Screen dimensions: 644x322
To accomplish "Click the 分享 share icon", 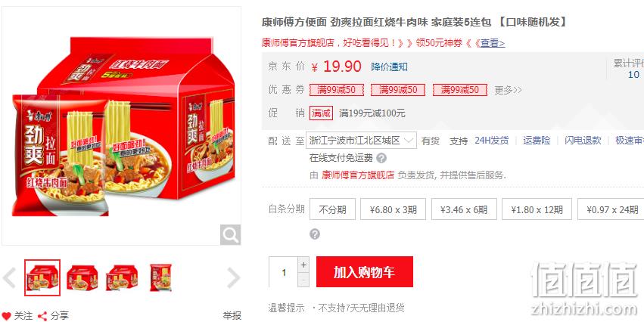I will 42,316.
